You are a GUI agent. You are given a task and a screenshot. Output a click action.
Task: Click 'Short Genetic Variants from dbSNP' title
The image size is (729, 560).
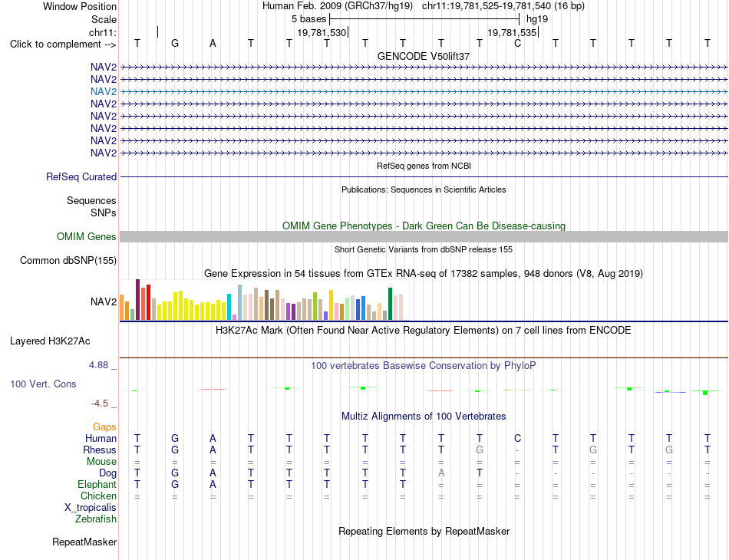click(x=424, y=249)
